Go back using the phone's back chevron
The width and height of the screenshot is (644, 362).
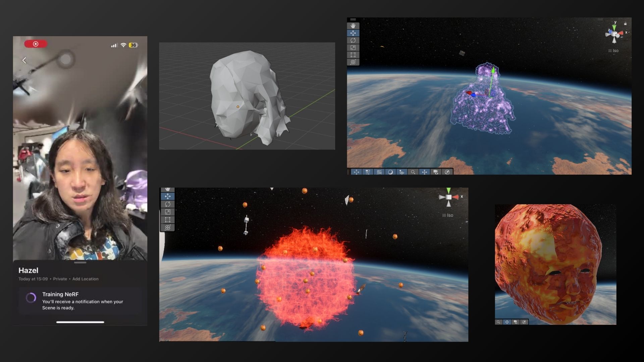coord(24,60)
